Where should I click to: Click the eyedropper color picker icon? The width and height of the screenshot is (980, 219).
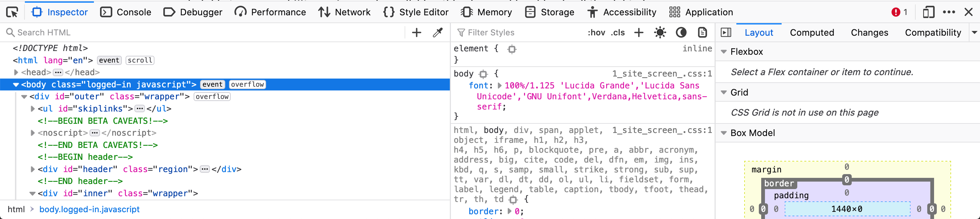click(438, 33)
